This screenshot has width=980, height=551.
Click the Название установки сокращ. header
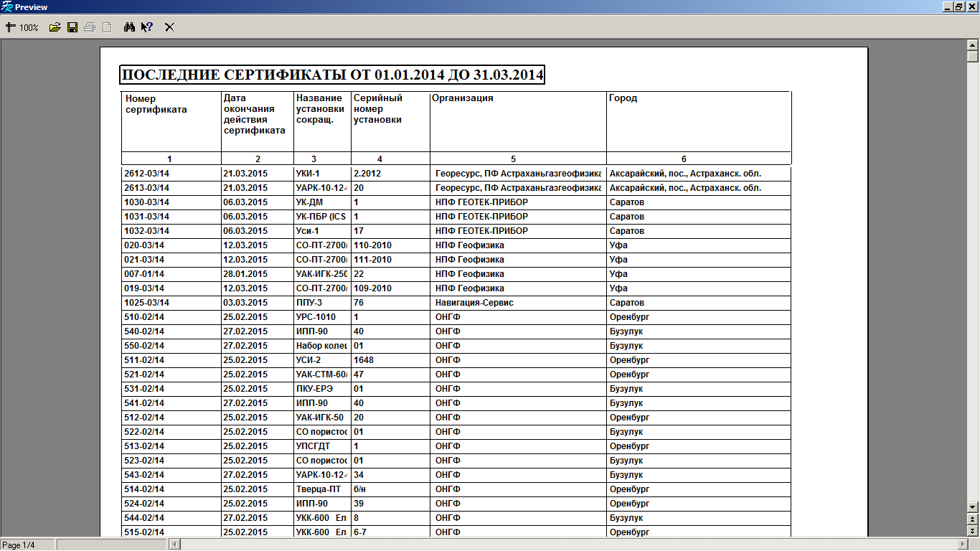click(320, 109)
